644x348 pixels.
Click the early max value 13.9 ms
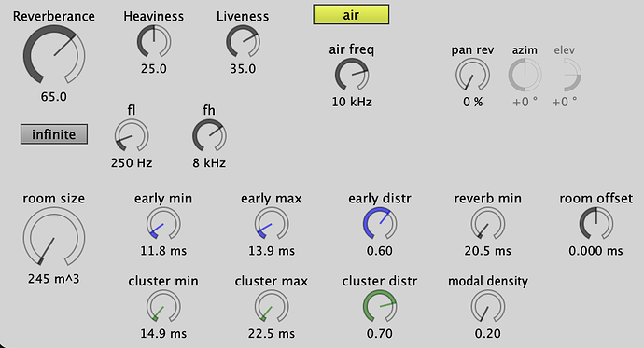(272, 251)
